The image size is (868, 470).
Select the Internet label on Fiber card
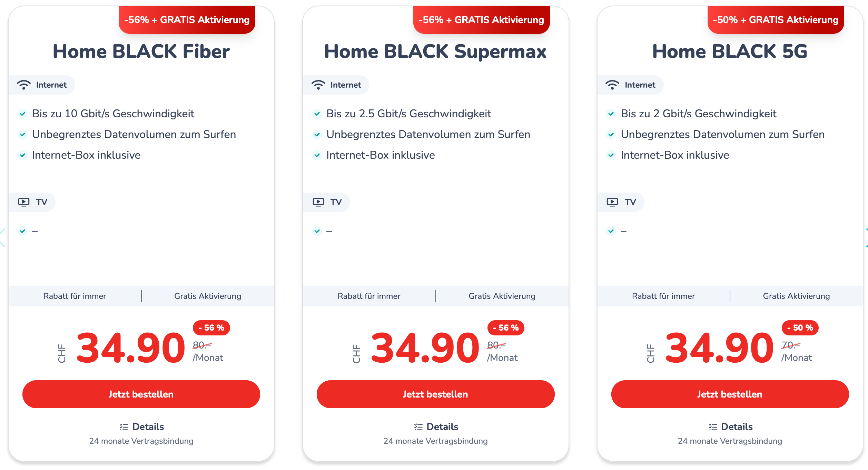[51, 85]
